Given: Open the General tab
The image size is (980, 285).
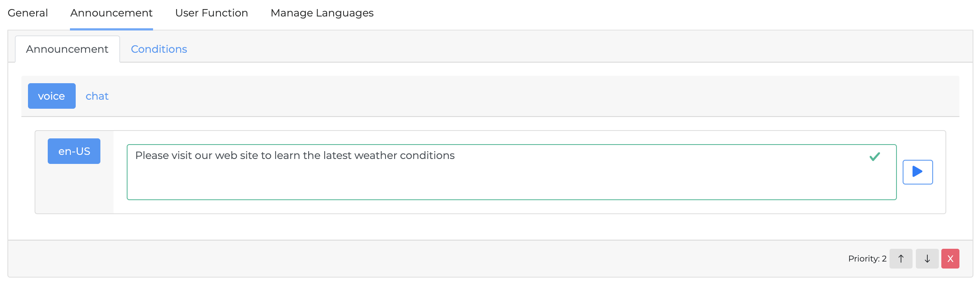Looking at the screenshot, I should tap(28, 13).
